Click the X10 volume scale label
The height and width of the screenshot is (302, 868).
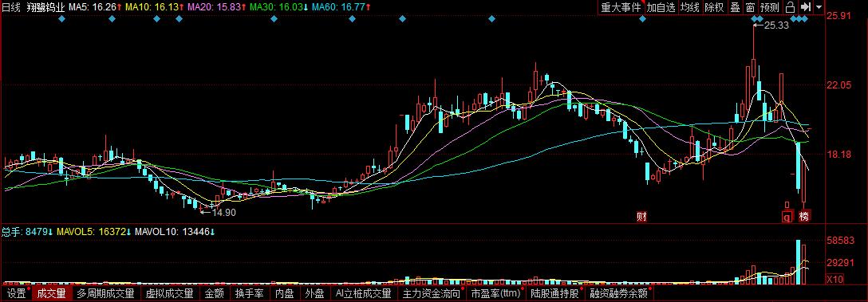click(x=834, y=280)
